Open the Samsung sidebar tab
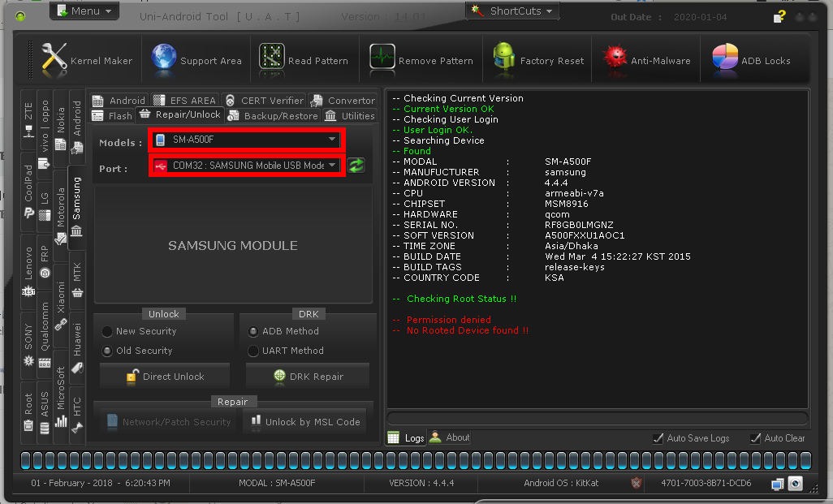Viewport: 833px width, 504px height. pyautogui.click(x=77, y=206)
